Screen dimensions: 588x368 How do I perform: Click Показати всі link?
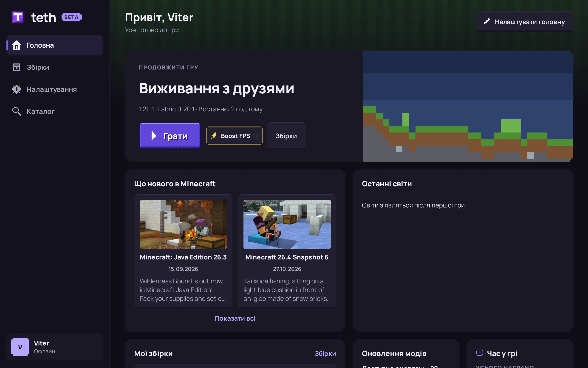[235, 318]
